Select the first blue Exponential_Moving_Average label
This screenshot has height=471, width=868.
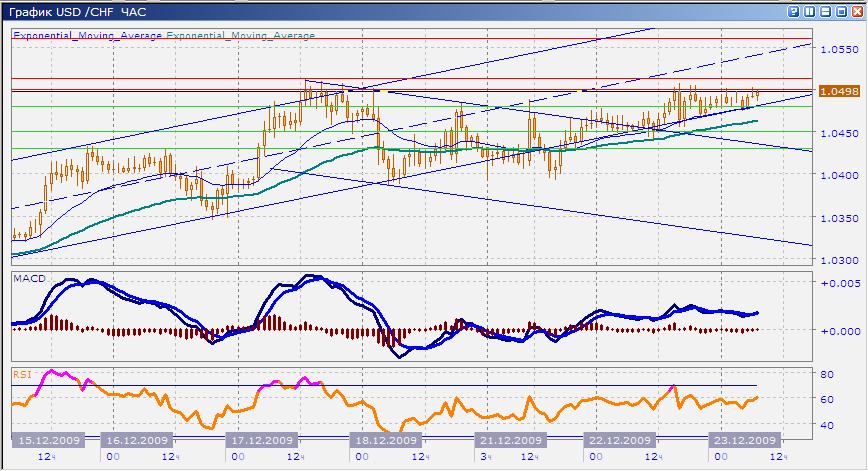[87, 35]
